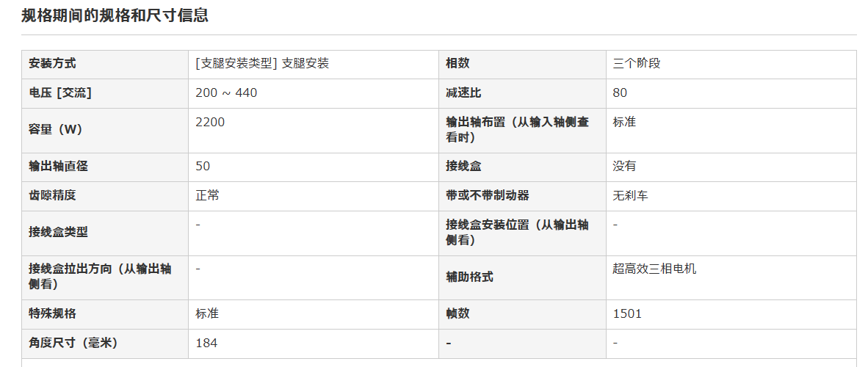Select the 安装方式 label cell
Screen dimensions: 868x367
pos(105,64)
